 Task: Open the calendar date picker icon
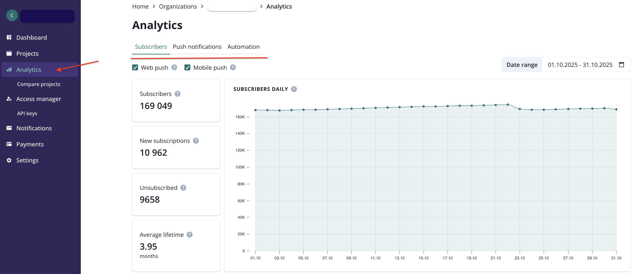pos(621,65)
